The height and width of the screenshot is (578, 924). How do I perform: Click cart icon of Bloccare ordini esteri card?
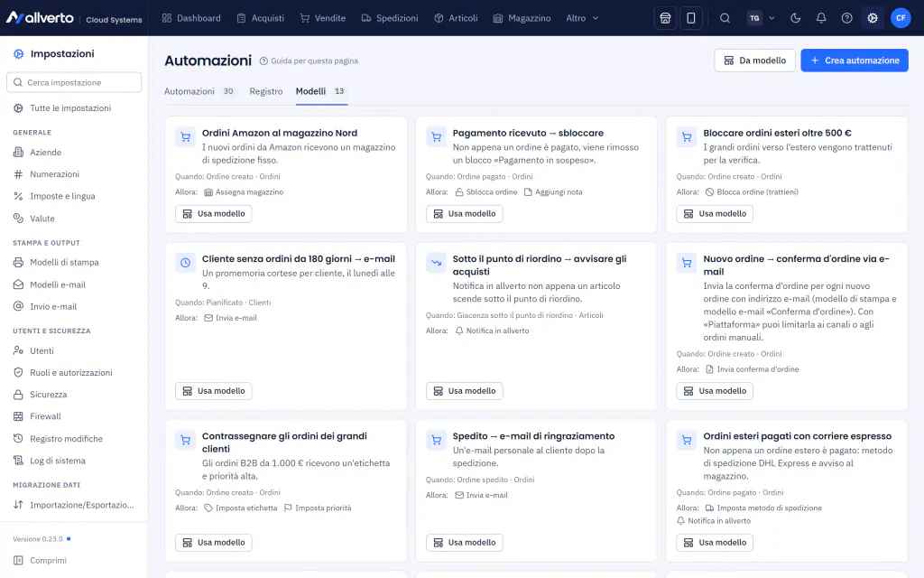[687, 137]
